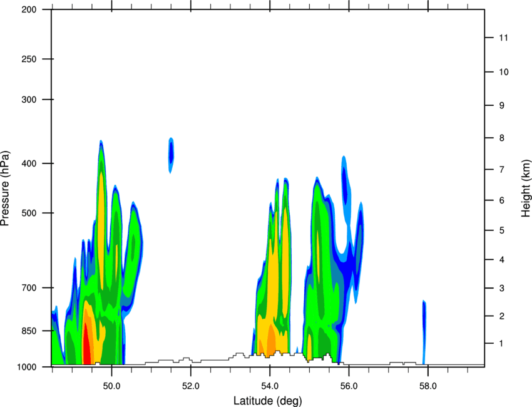
Task: Click the 50.0 latitude tick label
Action: tap(111, 386)
